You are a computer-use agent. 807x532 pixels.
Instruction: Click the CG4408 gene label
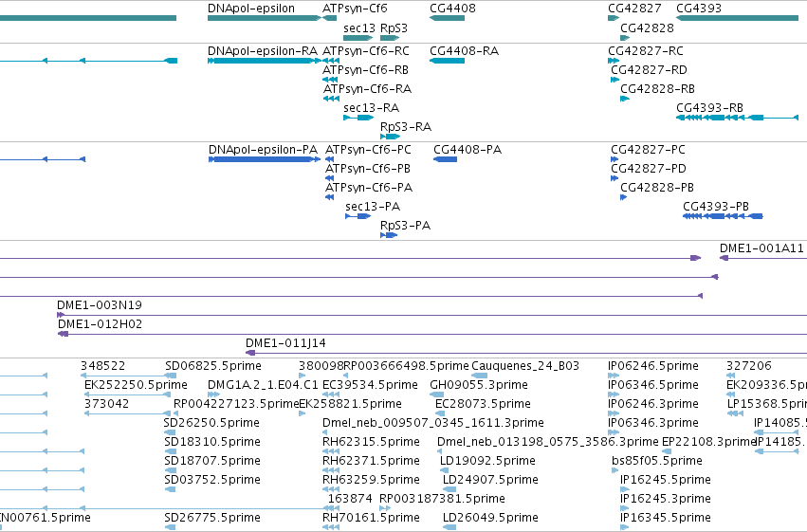pos(452,9)
